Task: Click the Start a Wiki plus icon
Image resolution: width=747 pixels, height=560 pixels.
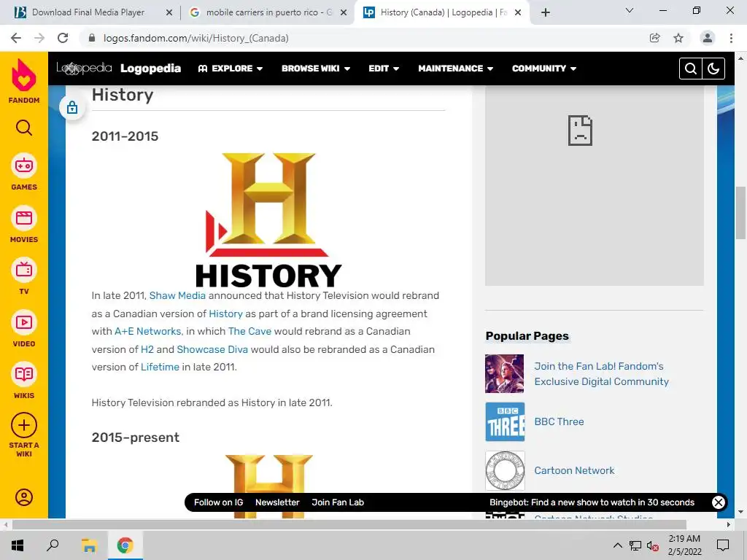Action: 24,425
